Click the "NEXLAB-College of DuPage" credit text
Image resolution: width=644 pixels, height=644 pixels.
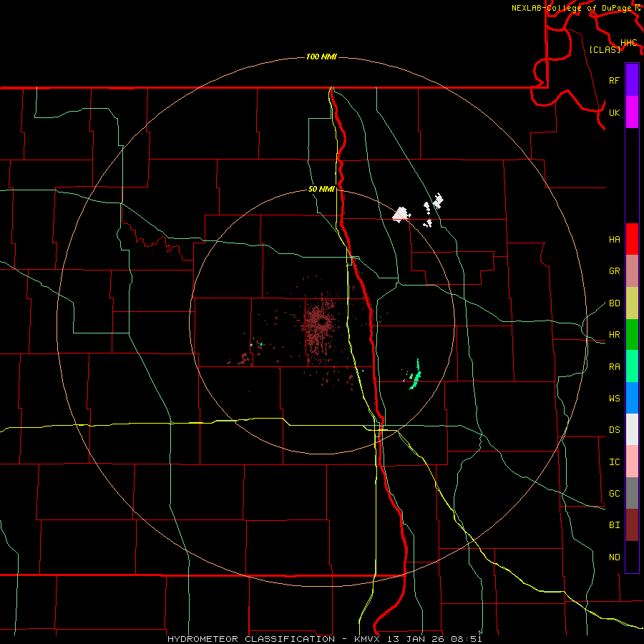[572, 8]
